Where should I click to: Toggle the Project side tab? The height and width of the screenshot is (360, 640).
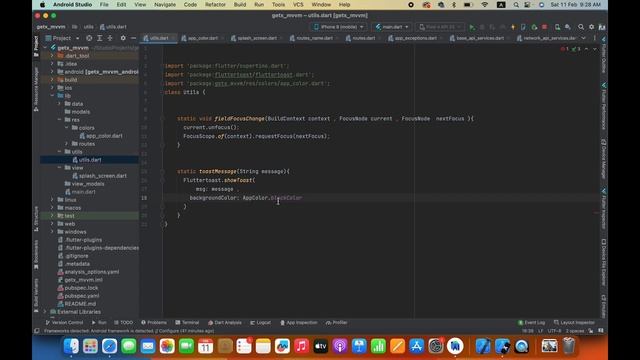coord(36,46)
